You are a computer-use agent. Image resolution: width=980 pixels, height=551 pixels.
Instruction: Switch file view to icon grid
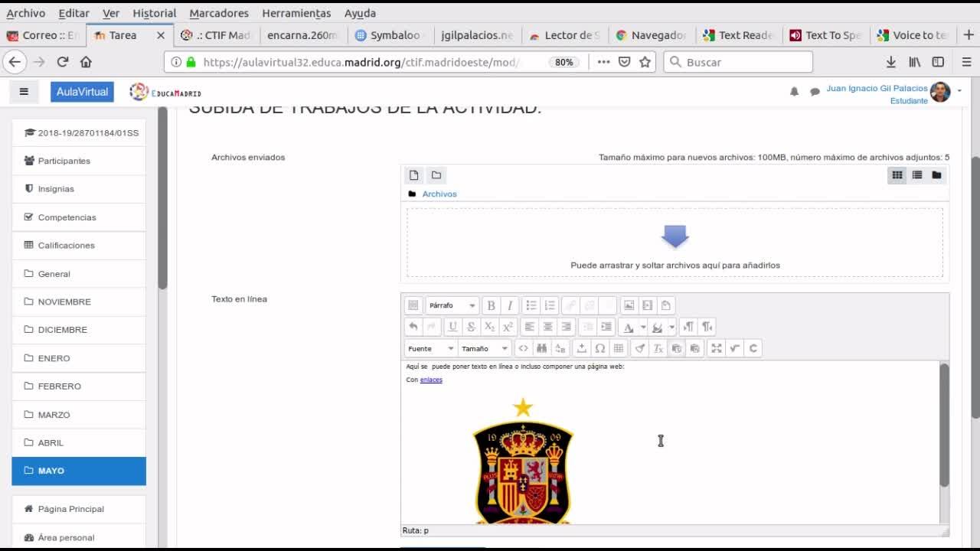(x=897, y=175)
